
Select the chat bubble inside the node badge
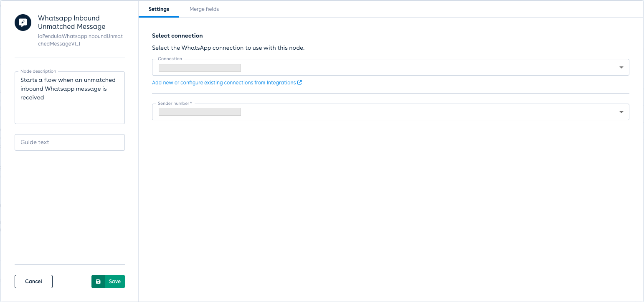pyautogui.click(x=23, y=22)
